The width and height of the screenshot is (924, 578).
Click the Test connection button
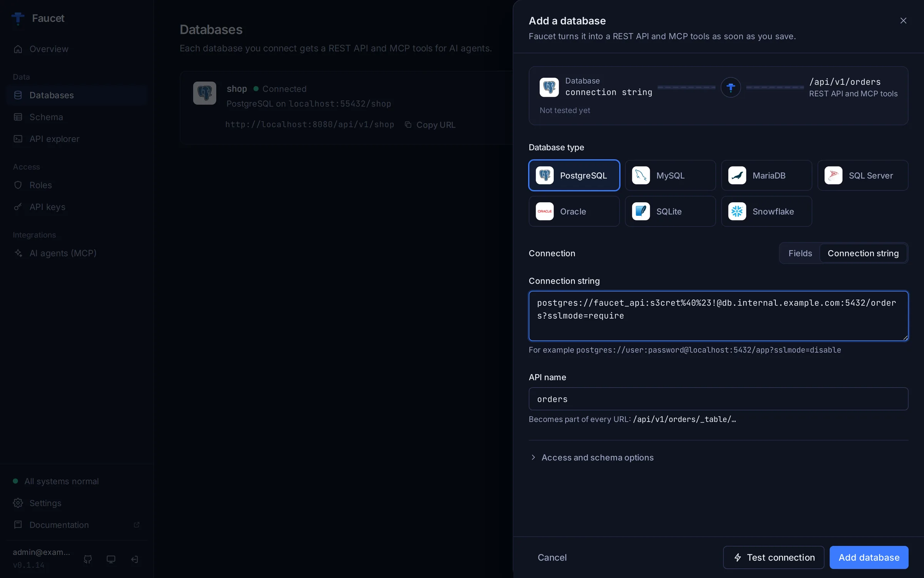pyautogui.click(x=773, y=557)
